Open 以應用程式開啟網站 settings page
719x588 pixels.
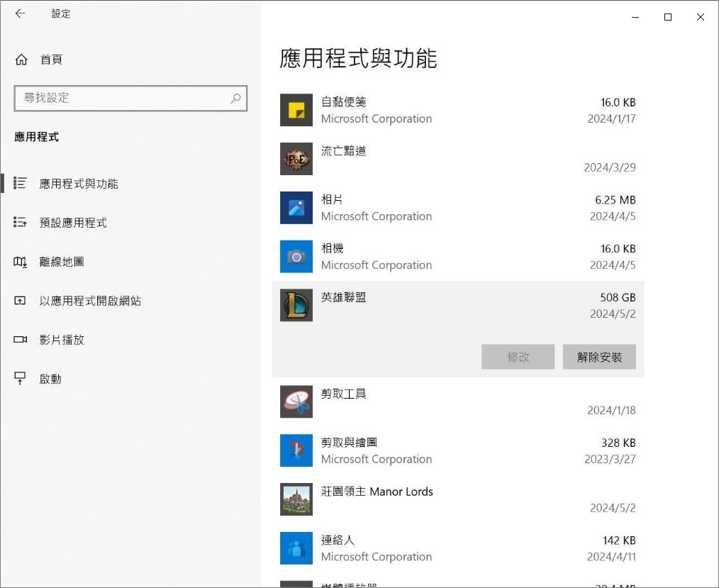pyautogui.click(x=89, y=301)
